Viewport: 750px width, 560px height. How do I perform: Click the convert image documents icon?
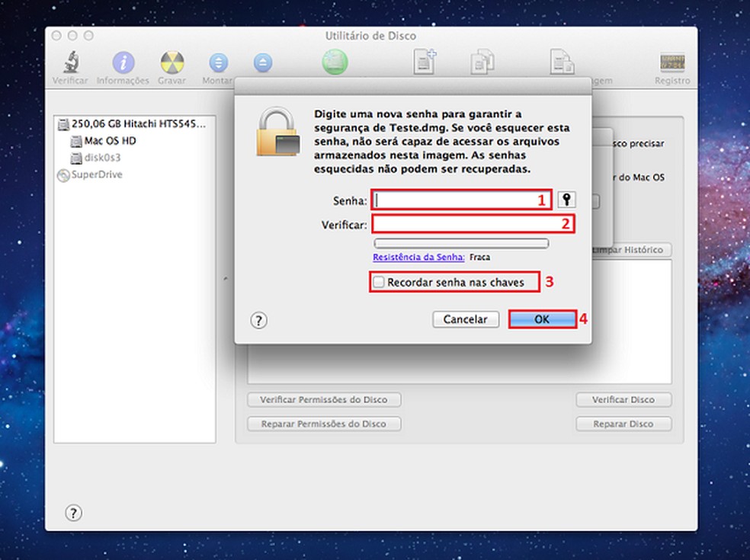[x=482, y=62]
